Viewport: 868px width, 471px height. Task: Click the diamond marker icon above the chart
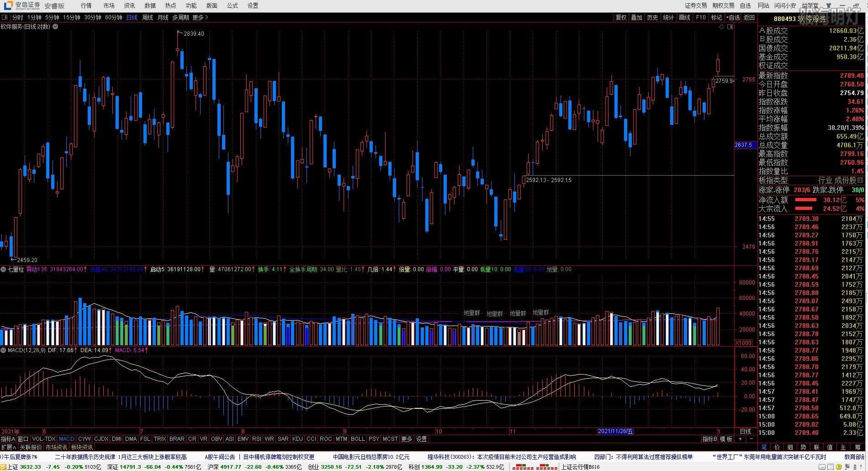click(722, 27)
